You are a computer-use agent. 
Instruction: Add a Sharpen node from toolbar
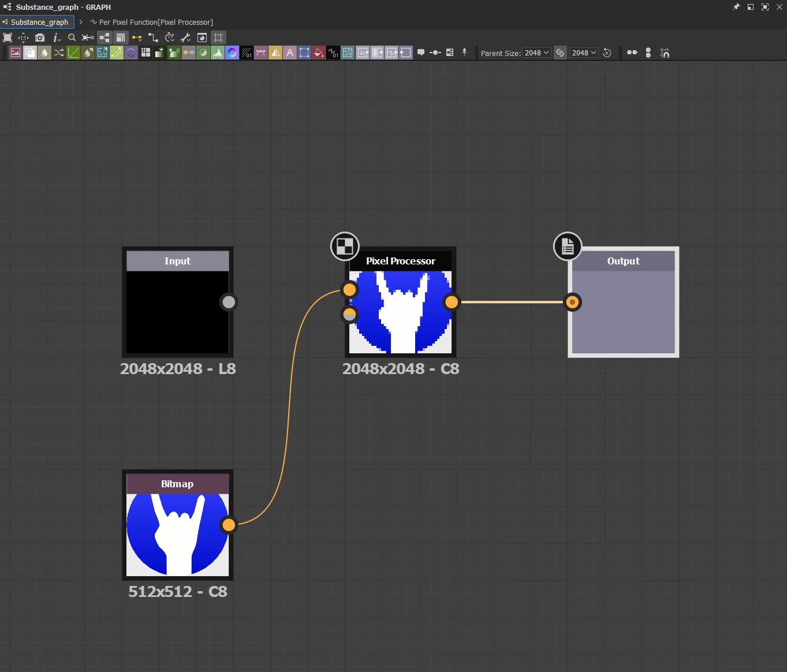coord(275,53)
